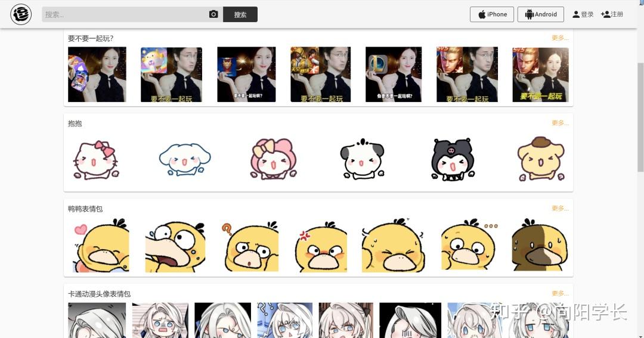This screenshot has width=644, height=338.
Task: Open the My Melody pink hood sticker
Action: coord(273,159)
